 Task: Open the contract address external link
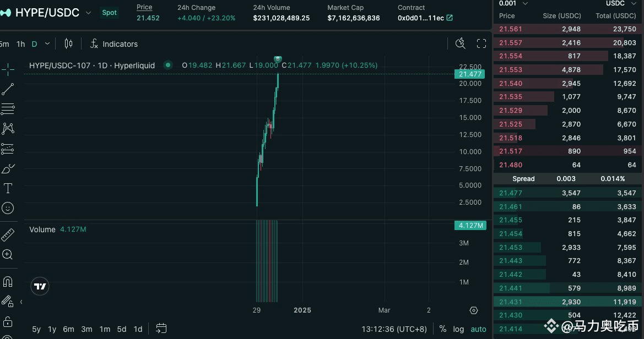[x=450, y=18]
